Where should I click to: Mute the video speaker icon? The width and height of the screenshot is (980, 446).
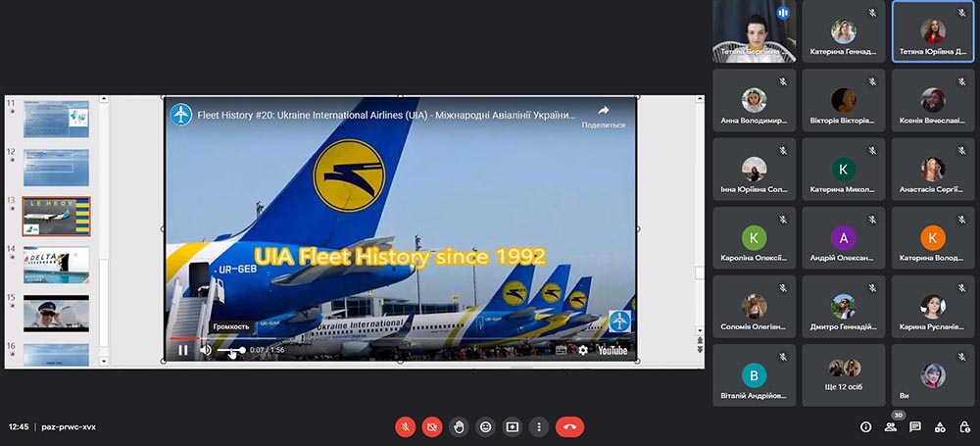(206, 350)
